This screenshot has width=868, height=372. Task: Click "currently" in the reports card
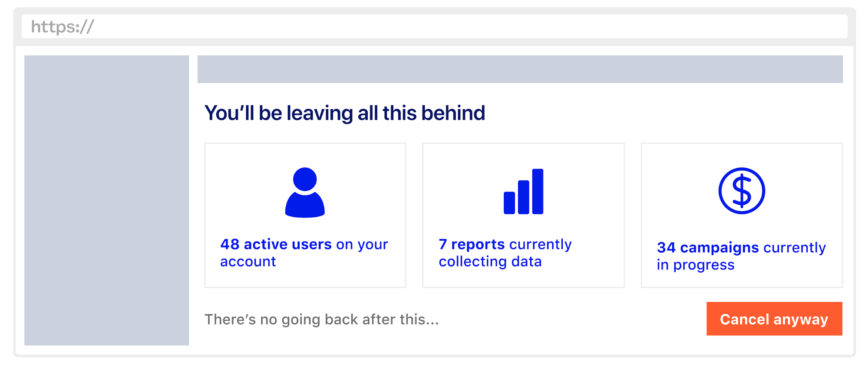540,244
